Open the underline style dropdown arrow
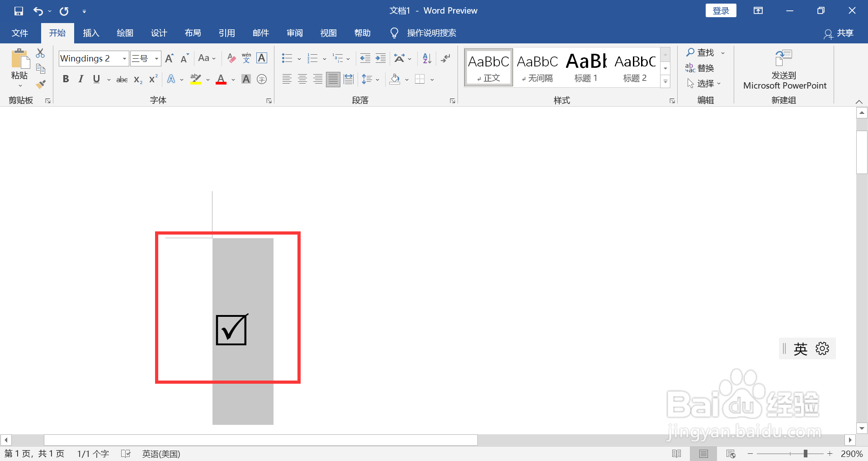868x461 pixels. (x=109, y=80)
